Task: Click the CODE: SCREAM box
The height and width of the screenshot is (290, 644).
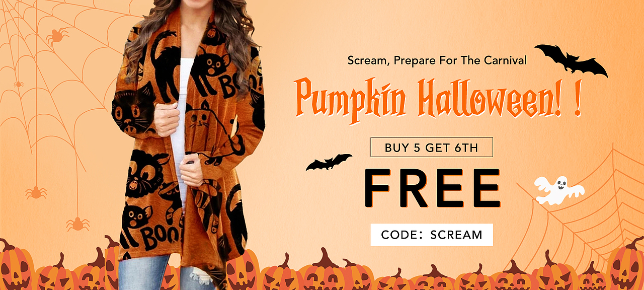Action: 432,235
